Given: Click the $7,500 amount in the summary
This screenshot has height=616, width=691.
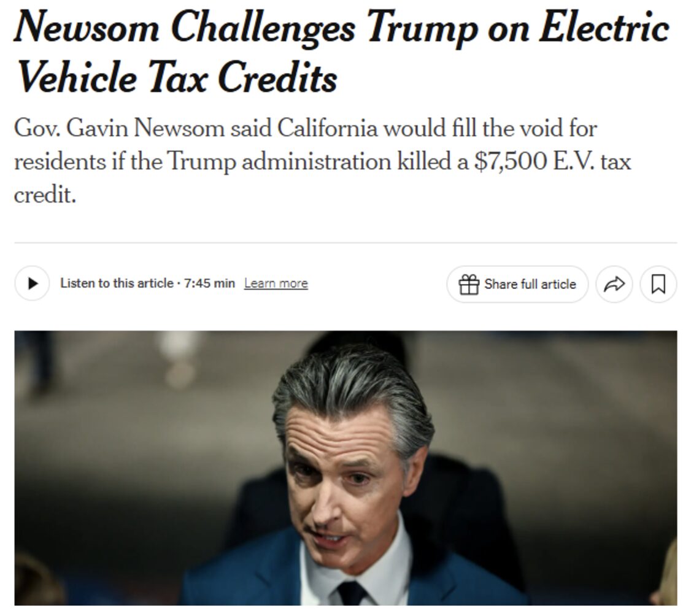Looking at the screenshot, I should click(x=511, y=161).
